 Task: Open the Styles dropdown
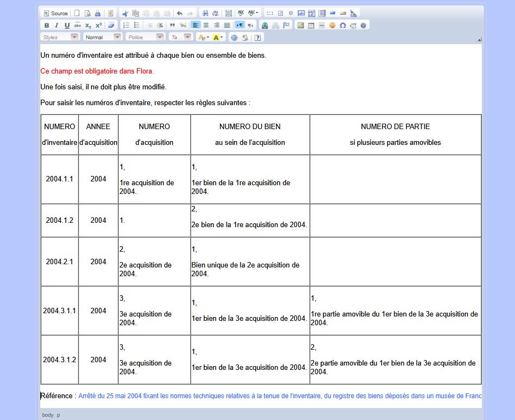click(x=60, y=37)
